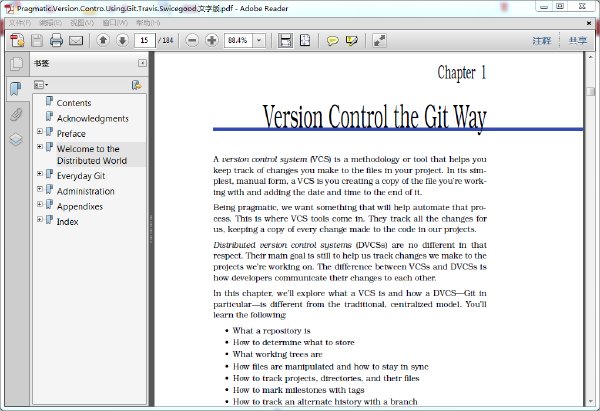Collapse the Welcome to the Distributed World bookmark
The height and width of the screenshot is (411, 600).
(40, 146)
